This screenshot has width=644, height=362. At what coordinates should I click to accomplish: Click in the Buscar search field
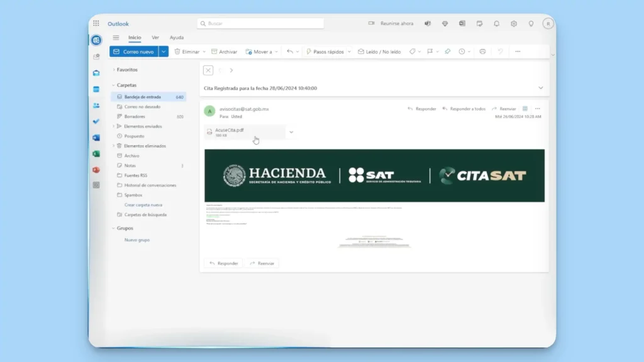click(260, 23)
